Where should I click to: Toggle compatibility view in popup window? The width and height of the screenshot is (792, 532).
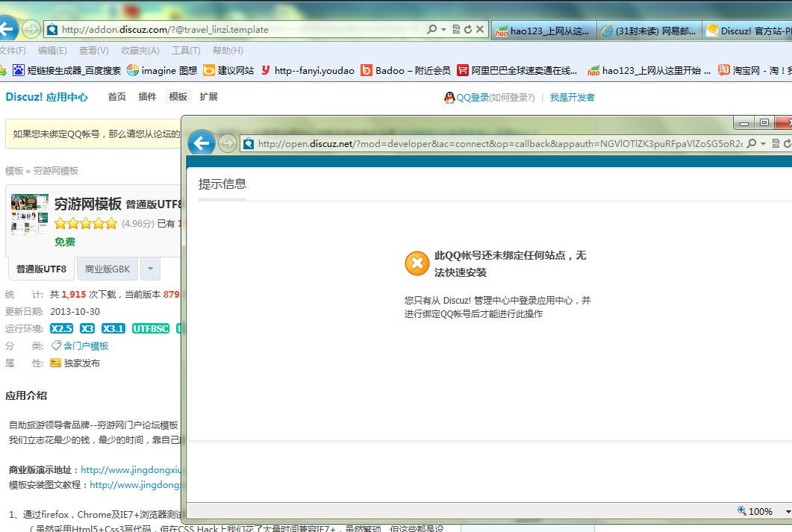click(x=776, y=144)
